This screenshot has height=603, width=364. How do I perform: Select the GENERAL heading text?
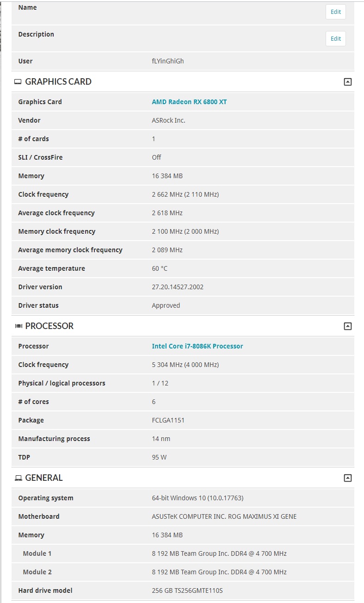click(x=44, y=478)
